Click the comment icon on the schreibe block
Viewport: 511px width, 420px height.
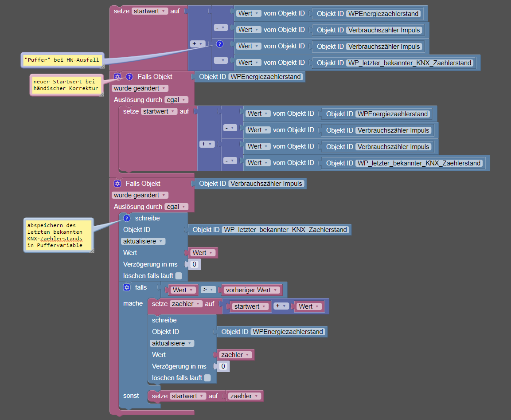[x=127, y=218]
